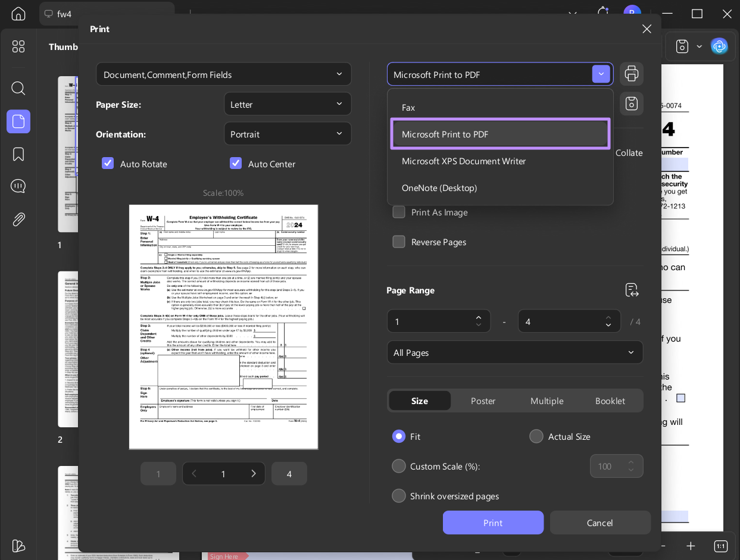
Task: Open the Comments panel icon
Action: 18,186
